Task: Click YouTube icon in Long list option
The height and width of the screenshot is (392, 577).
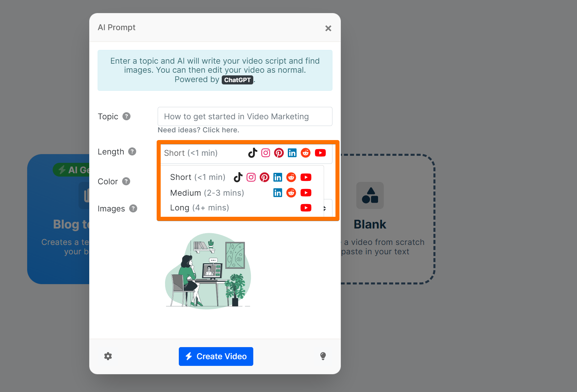Action: pyautogui.click(x=306, y=208)
